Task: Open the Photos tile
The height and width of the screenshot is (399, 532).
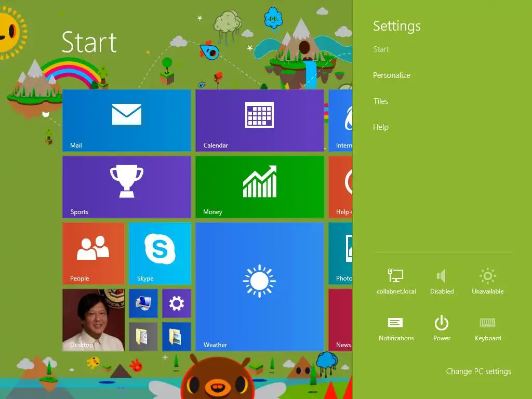Action: pyautogui.click(x=341, y=254)
